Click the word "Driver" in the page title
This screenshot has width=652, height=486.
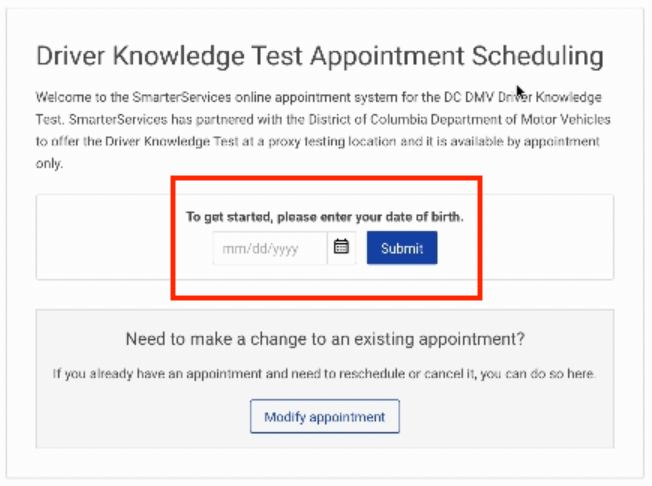pyautogui.click(x=74, y=56)
